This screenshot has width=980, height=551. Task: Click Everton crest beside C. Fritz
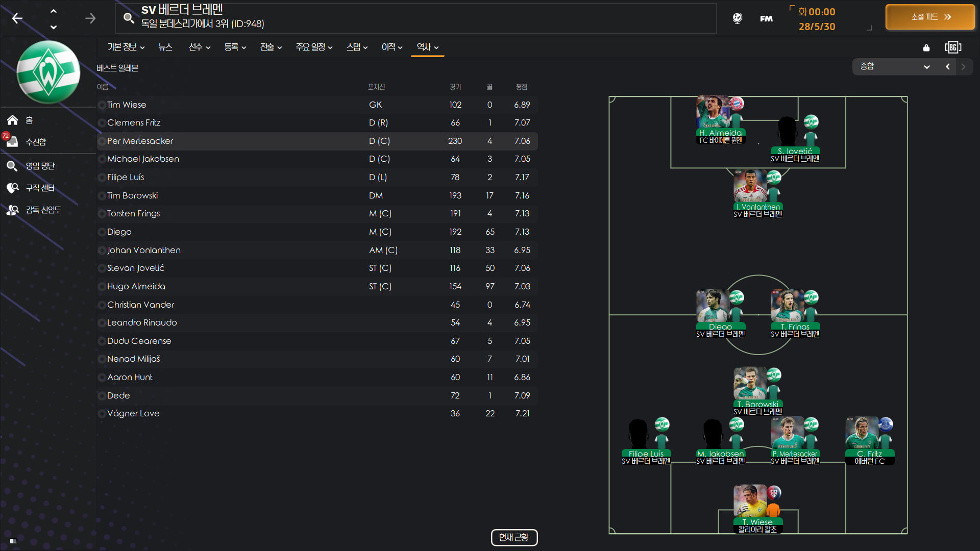pos(886,424)
